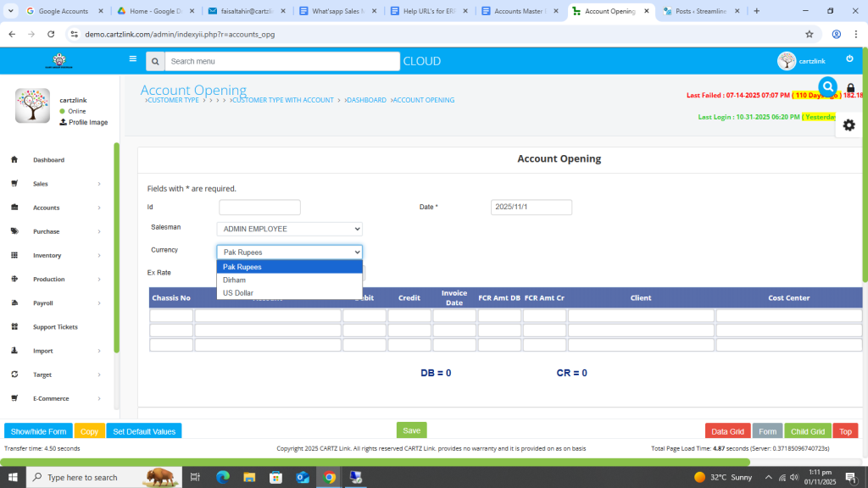Open the Salesman dropdown
Viewport: 868px width, 488px height.
(x=289, y=229)
